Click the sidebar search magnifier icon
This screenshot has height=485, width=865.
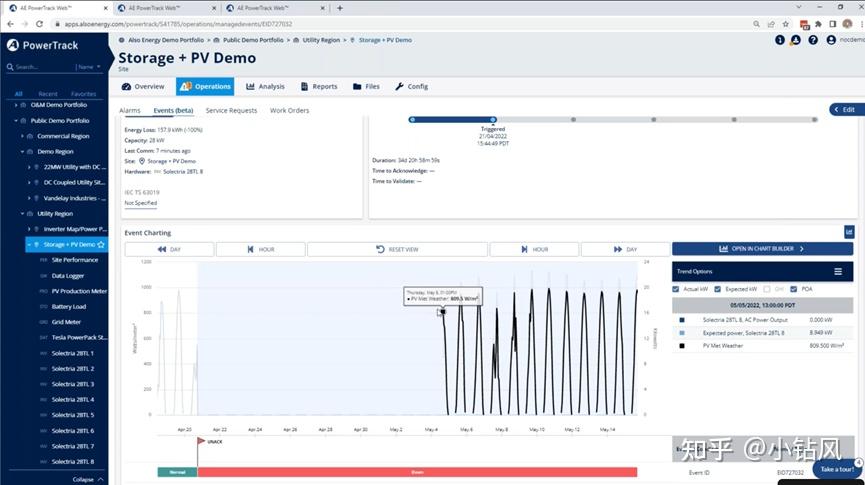pos(10,67)
